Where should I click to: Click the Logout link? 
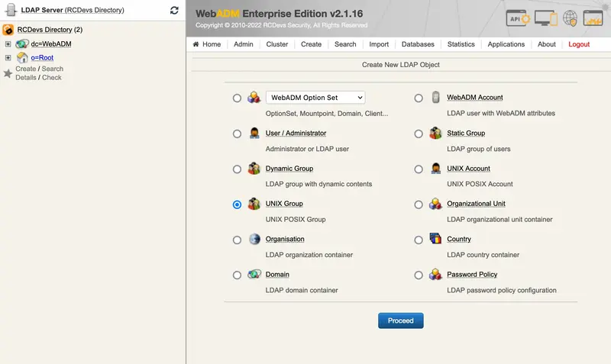pyautogui.click(x=579, y=44)
